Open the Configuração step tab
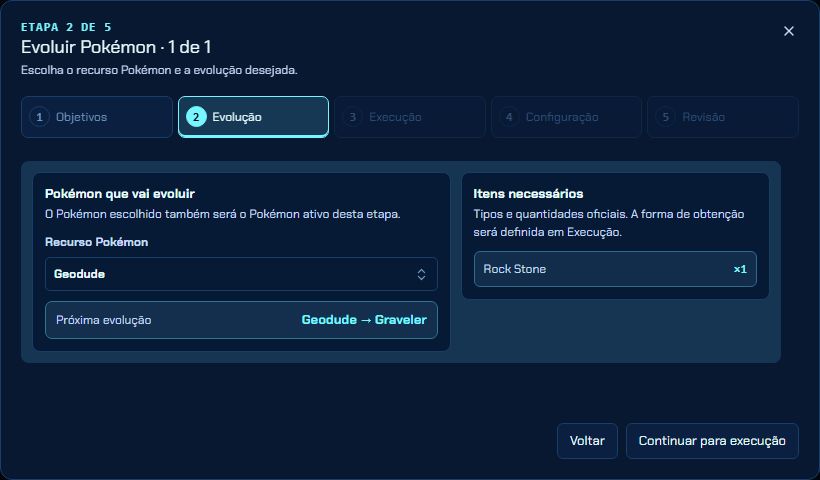820x480 pixels. tap(566, 117)
